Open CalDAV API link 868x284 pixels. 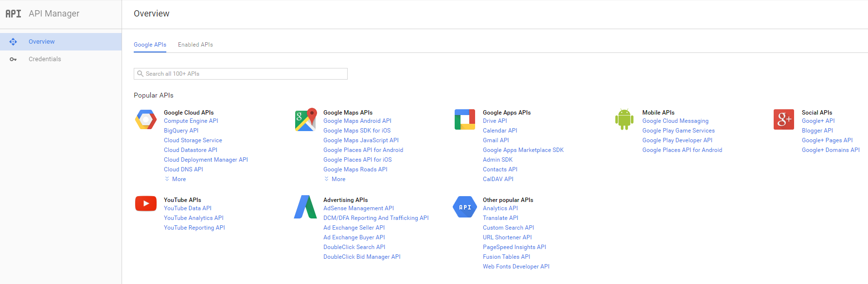pos(498,179)
